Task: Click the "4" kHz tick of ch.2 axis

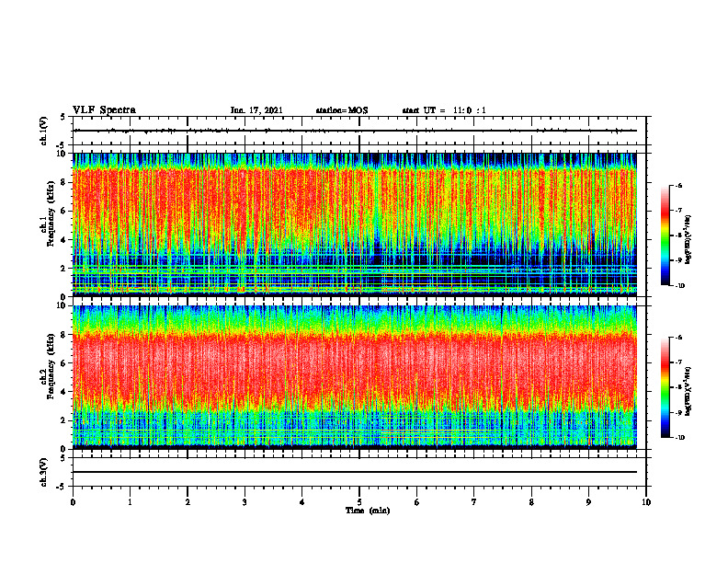Action: (63, 392)
